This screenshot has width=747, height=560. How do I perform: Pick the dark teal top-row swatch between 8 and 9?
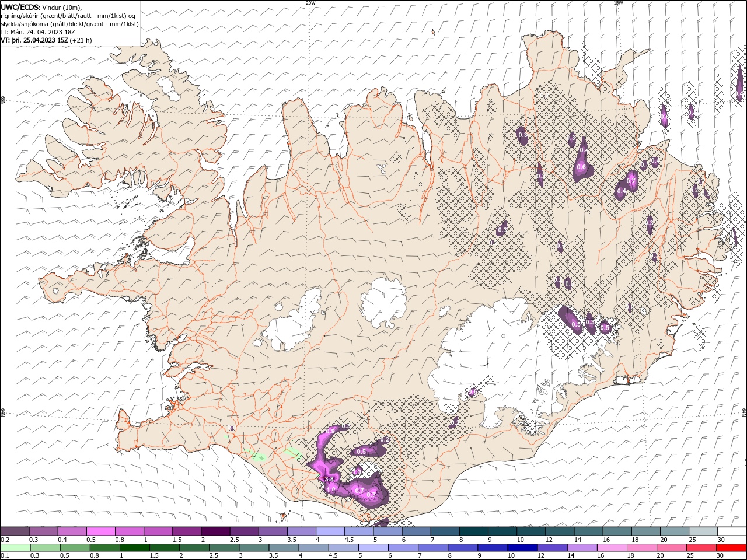coord(473,531)
